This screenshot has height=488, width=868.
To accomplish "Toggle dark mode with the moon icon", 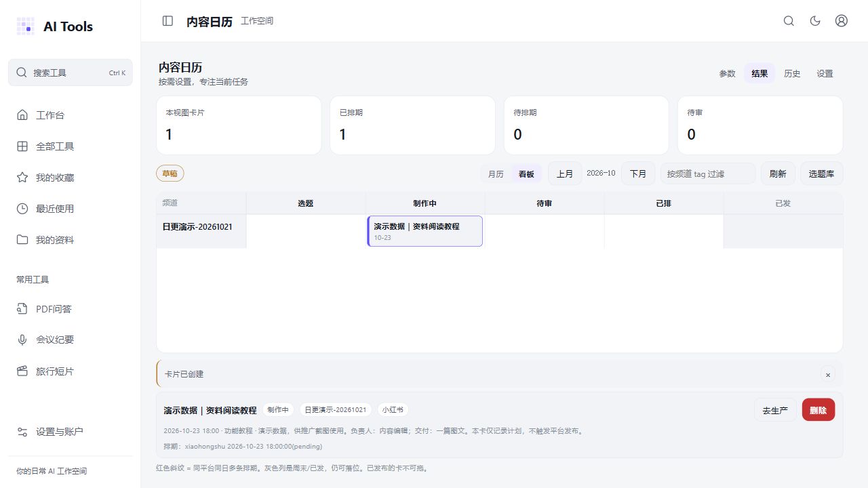I will pos(815,21).
